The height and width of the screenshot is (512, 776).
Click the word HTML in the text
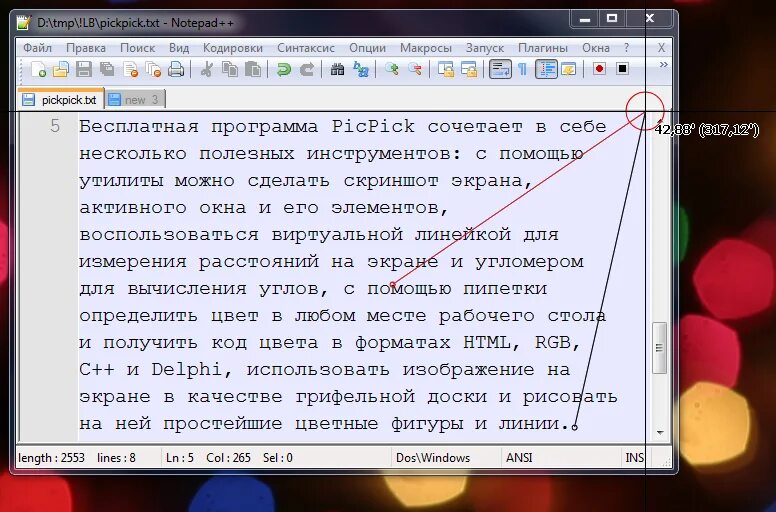coord(487,342)
